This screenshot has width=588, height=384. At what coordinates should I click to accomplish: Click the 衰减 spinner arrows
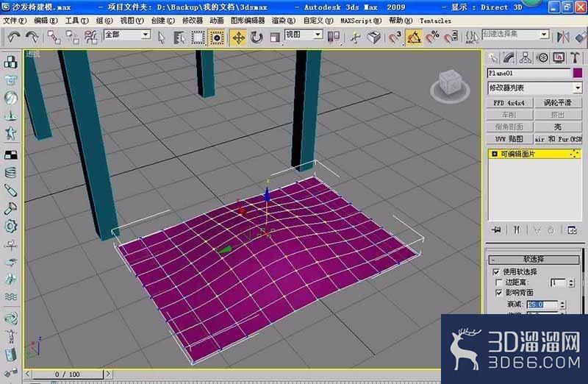(x=562, y=305)
